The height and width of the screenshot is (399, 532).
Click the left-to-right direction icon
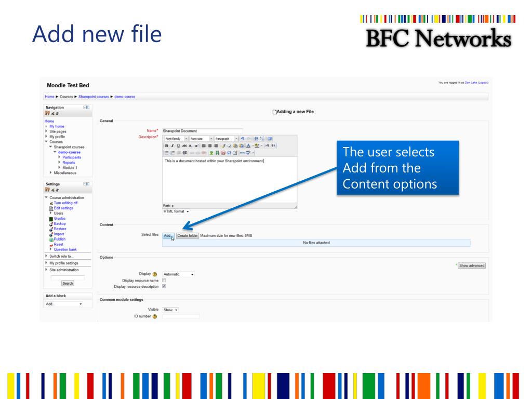point(268,146)
